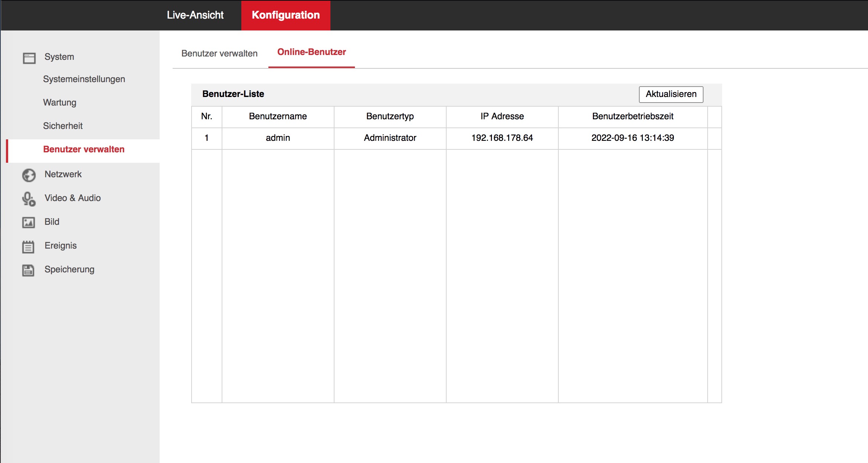This screenshot has height=463, width=868.
Task: Click the System window icon
Action: (29, 58)
